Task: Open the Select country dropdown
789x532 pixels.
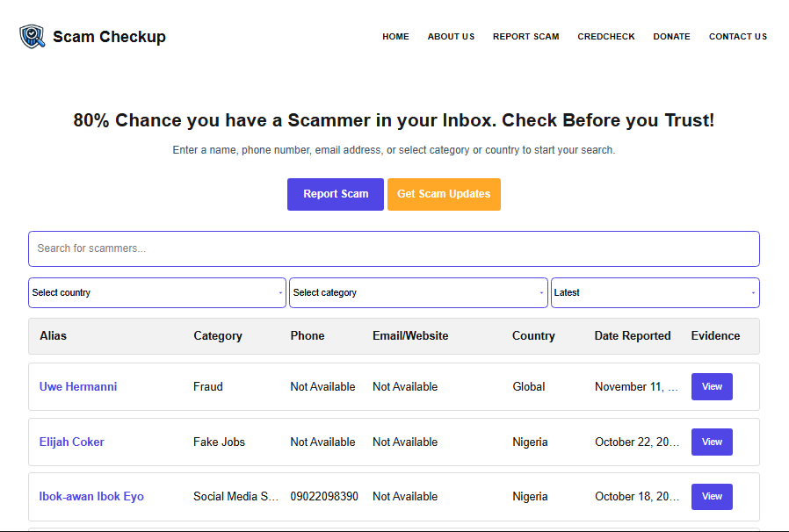Action: coord(157,292)
